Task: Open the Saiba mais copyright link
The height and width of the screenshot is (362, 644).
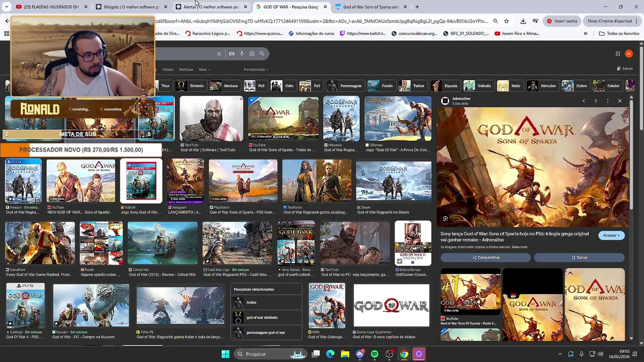Action: click(x=520, y=247)
